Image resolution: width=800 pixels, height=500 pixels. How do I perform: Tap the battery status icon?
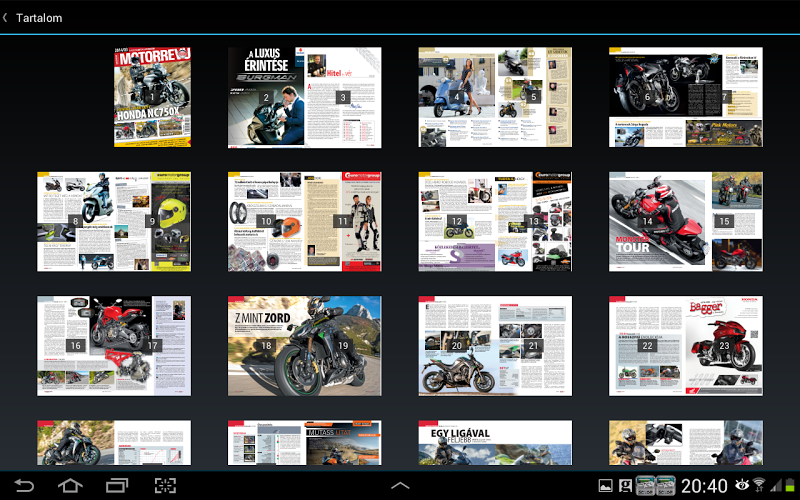pyautogui.click(x=790, y=485)
